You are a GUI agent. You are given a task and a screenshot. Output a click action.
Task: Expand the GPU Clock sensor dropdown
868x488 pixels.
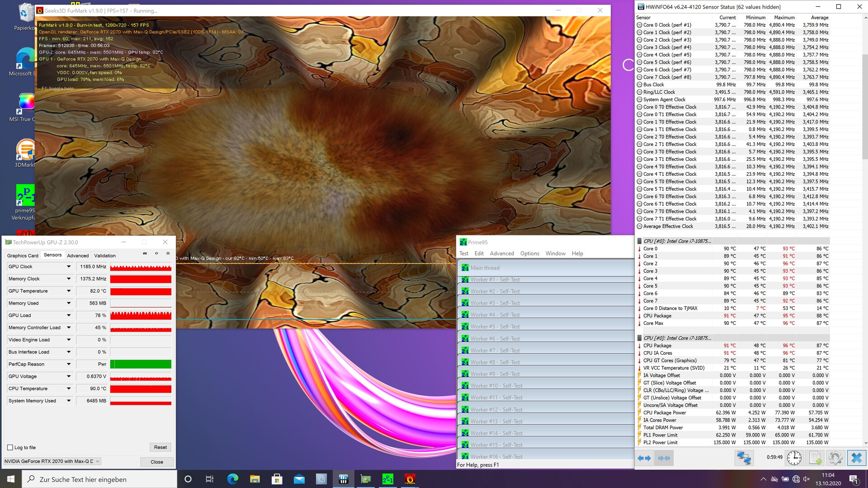69,267
